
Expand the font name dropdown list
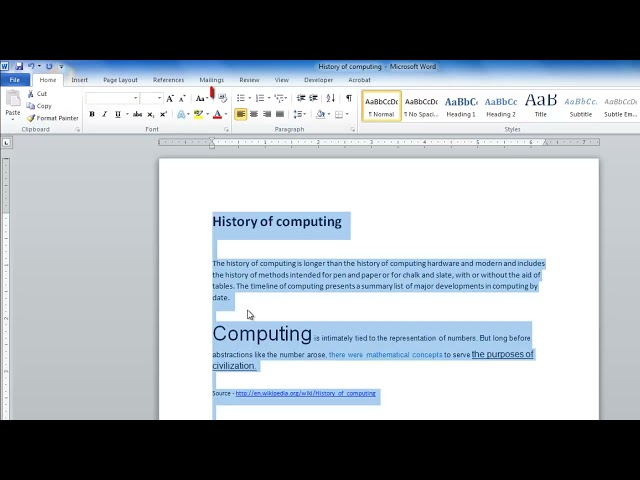(136, 98)
